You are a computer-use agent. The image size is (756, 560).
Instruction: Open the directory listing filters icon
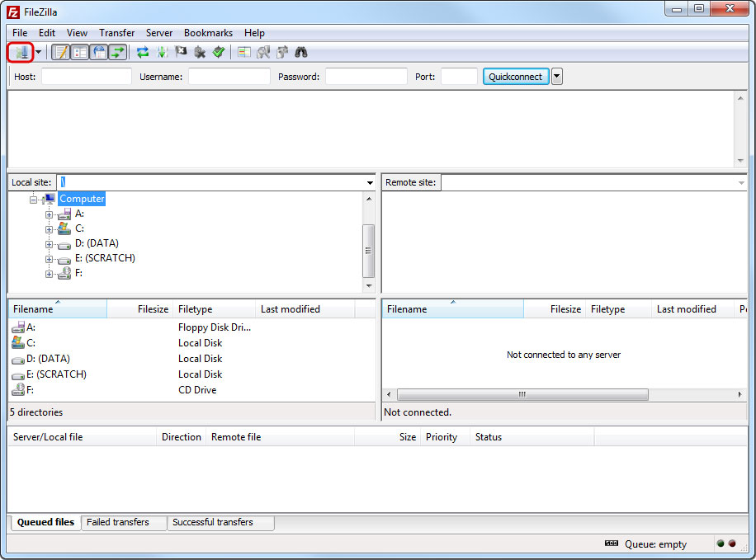[x=243, y=52]
